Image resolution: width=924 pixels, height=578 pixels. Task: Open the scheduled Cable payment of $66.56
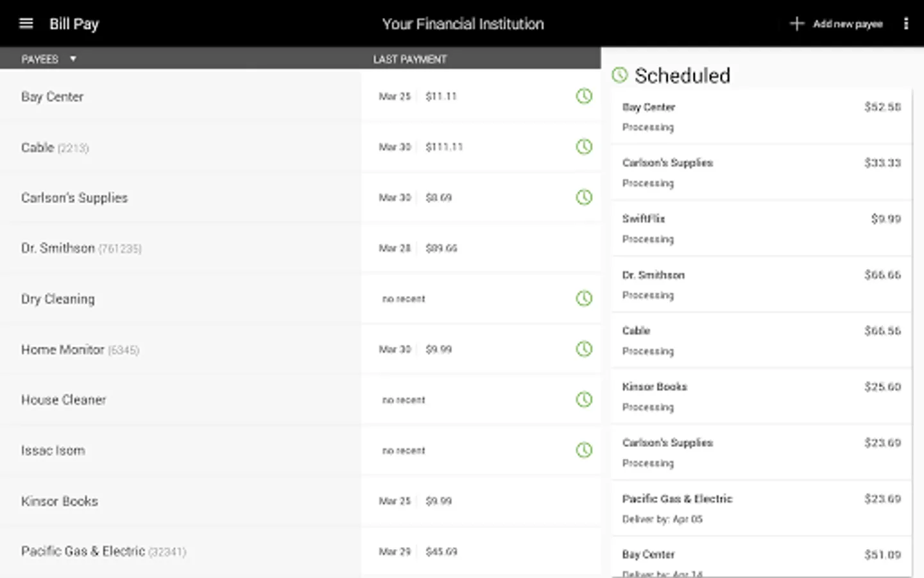tap(761, 340)
